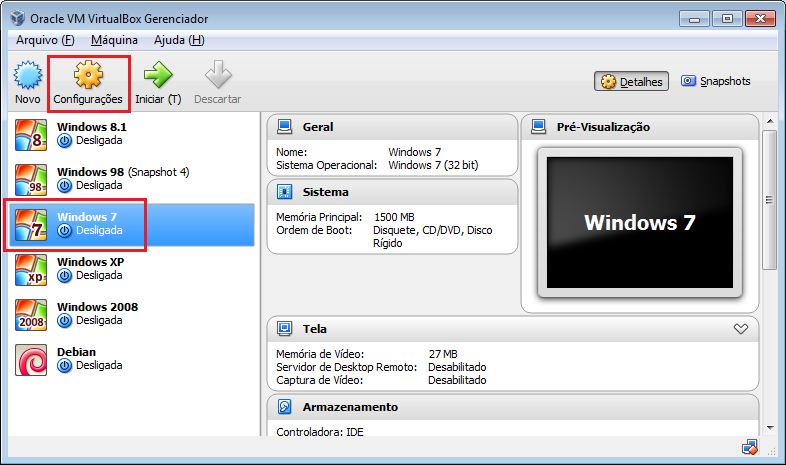
Task: Click power state icon of Windows 98
Action: (x=65, y=186)
